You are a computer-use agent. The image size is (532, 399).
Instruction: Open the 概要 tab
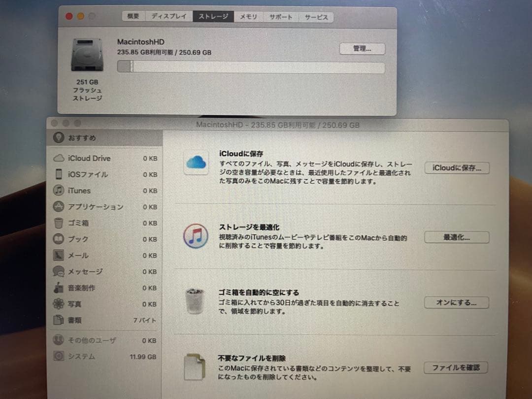coord(132,16)
